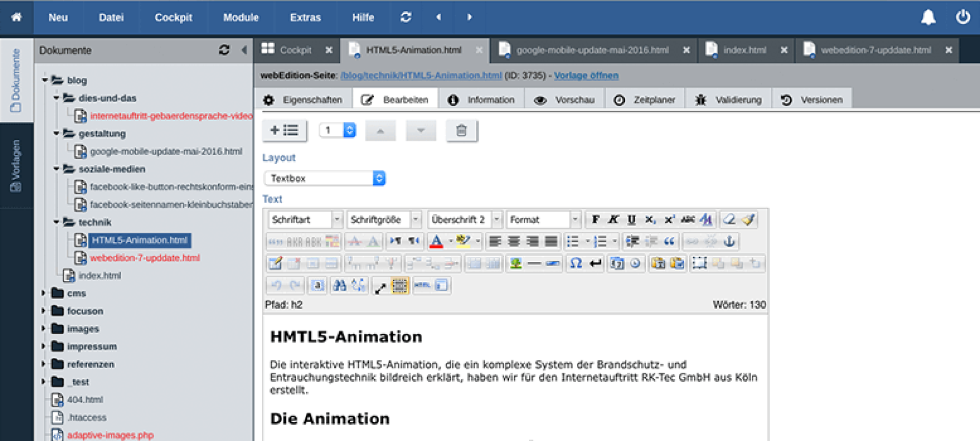The width and height of the screenshot is (980, 441).
Task: Click the add block button
Action: point(284,131)
